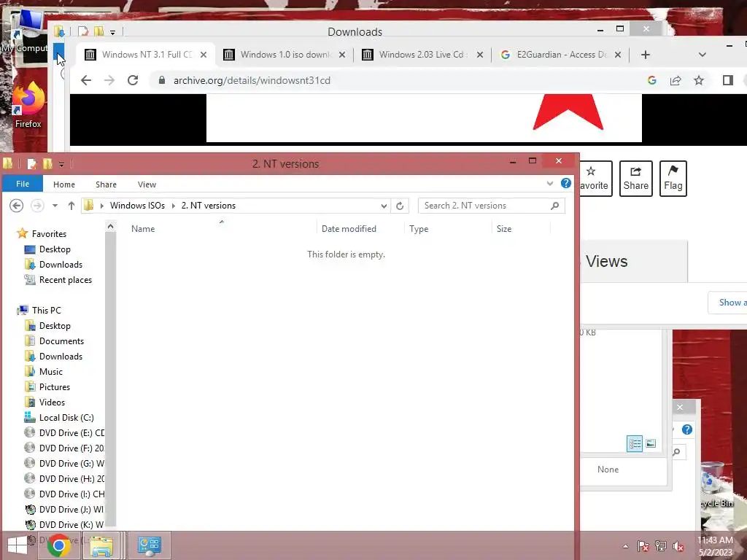
Task: Click the archive.org address bar
Action: click(400, 80)
